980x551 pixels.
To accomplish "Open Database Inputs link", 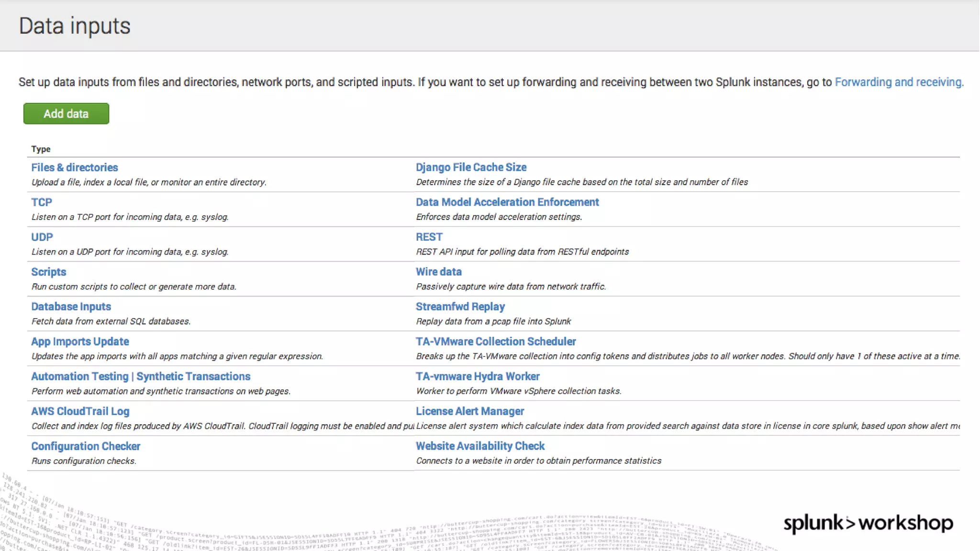I will pos(71,307).
